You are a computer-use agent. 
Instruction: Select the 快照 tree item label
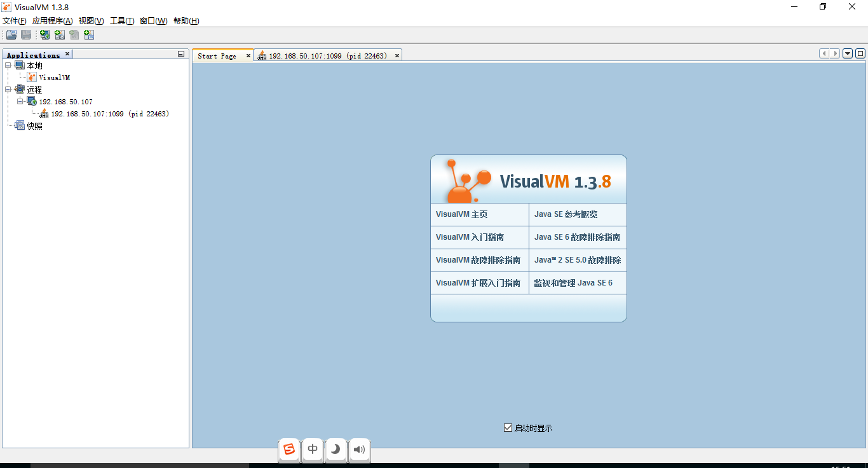click(x=34, y=126)
